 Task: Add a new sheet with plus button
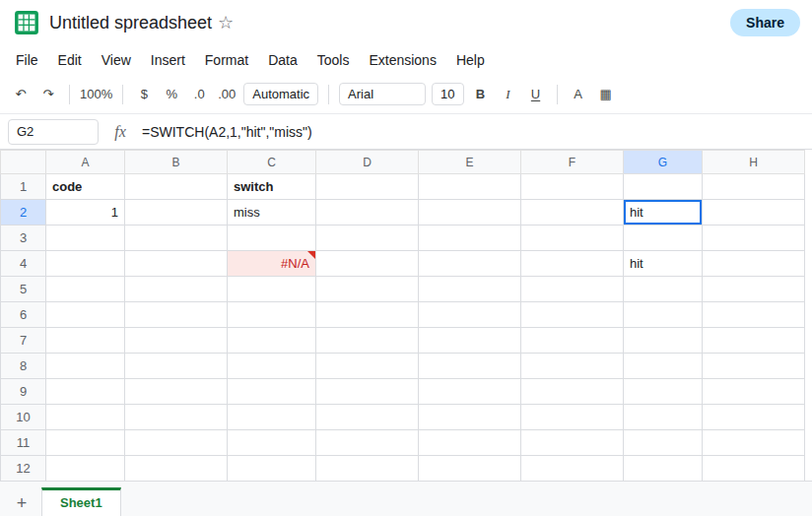[x=22, y=502]
